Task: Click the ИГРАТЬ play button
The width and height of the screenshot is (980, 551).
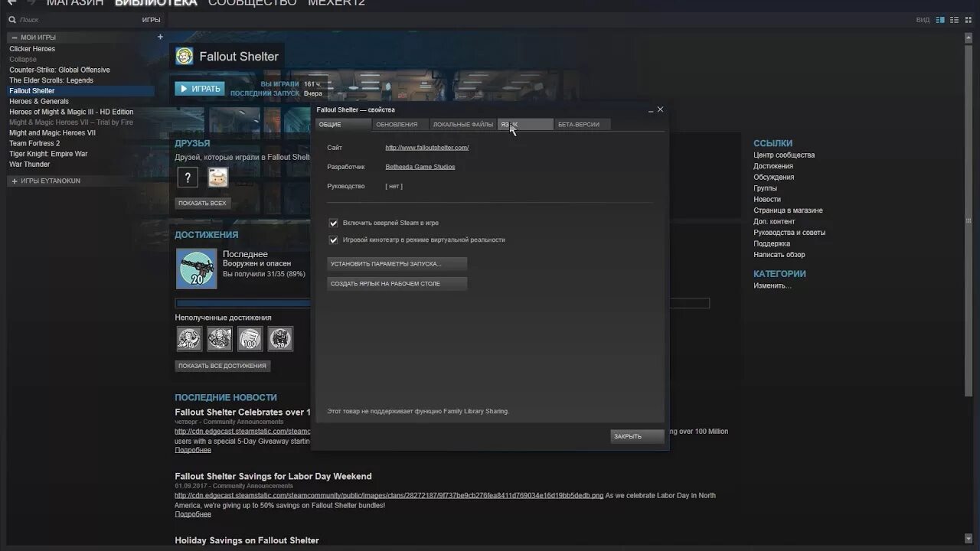Action: (200, 89)
